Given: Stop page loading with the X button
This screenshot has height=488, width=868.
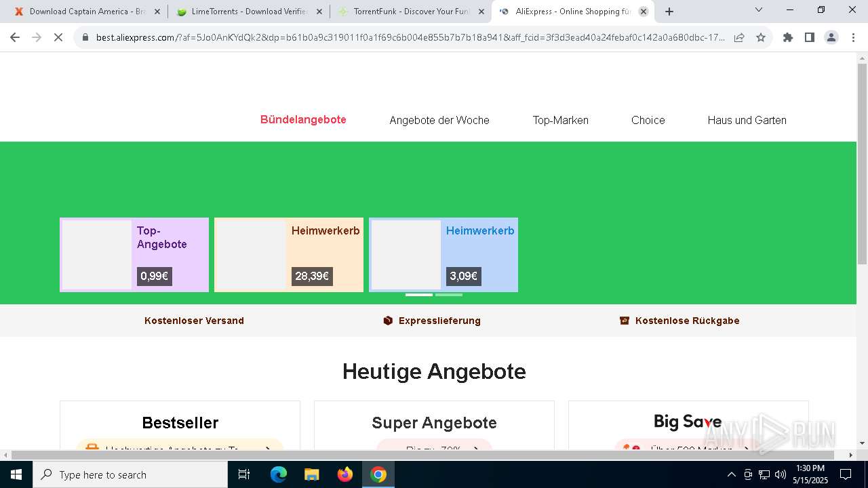Looking at the screenshot, I should pyautogui.click(x=58, y=37).
